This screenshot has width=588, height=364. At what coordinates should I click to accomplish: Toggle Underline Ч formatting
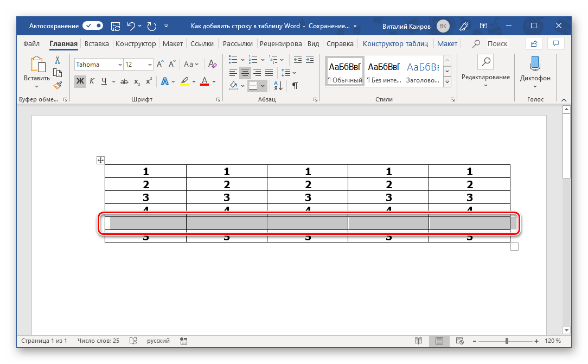(x=104, y=81)
